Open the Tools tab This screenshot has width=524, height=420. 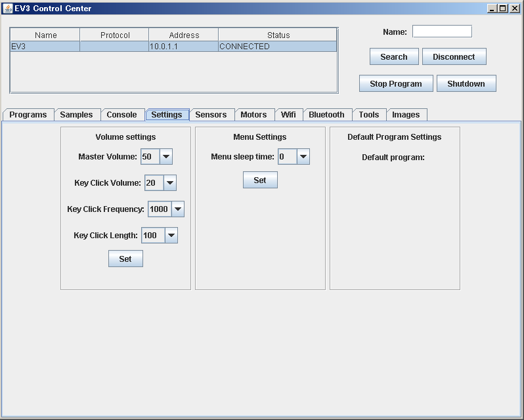click(369, 114)
